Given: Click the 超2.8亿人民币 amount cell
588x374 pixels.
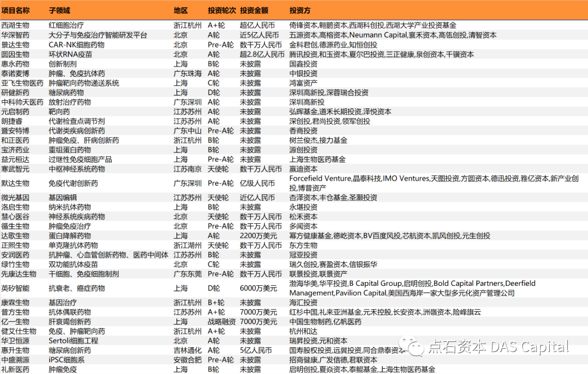Looking at the screenshot, I should (262, 54).
